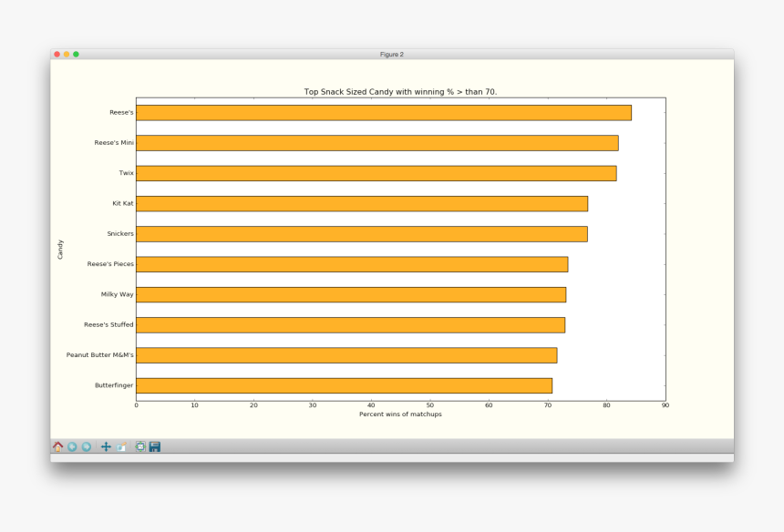This screenshot has width=784, height=532.
Task: Click the 'Percent wins of matchups' axis label
Action: click(400, 414)
